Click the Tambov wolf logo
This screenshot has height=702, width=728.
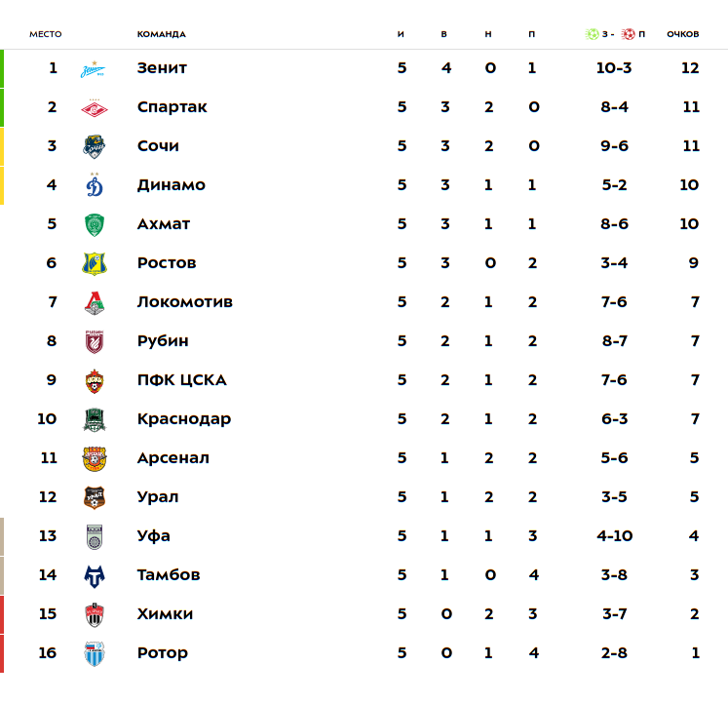point(94,576)
